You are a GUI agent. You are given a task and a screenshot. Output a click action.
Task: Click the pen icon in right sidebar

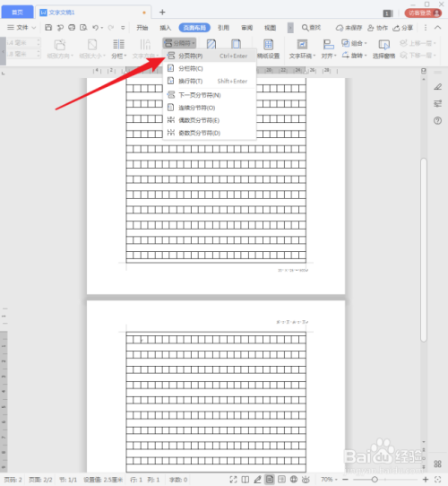[x=437, y=87]
